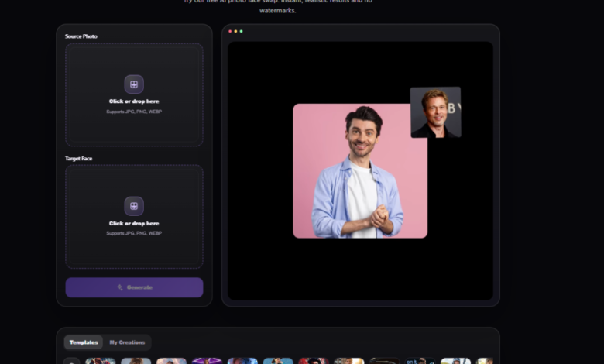The image size is (604, 364).
Task: Switch to the Templates tab
Action: point(84,342)
